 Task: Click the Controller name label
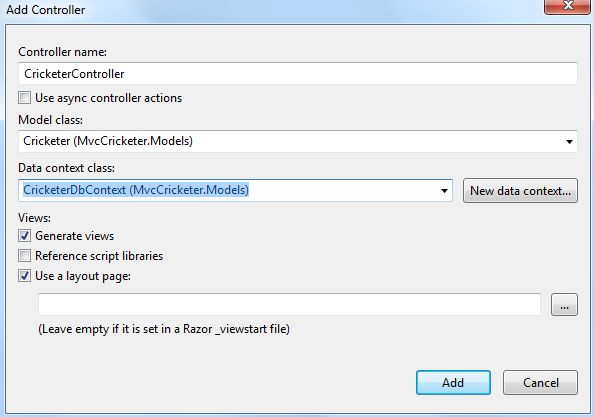click(x=63, y=52)
